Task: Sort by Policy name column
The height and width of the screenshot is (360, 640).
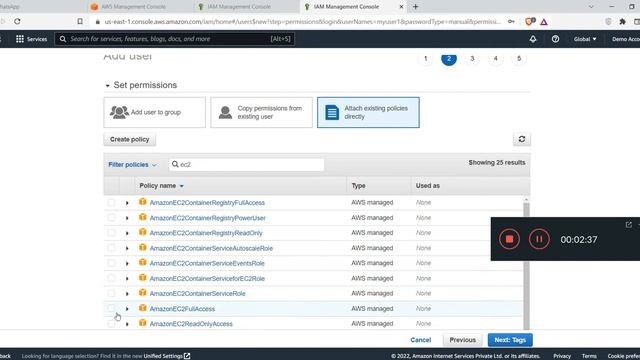Action: 161,186
